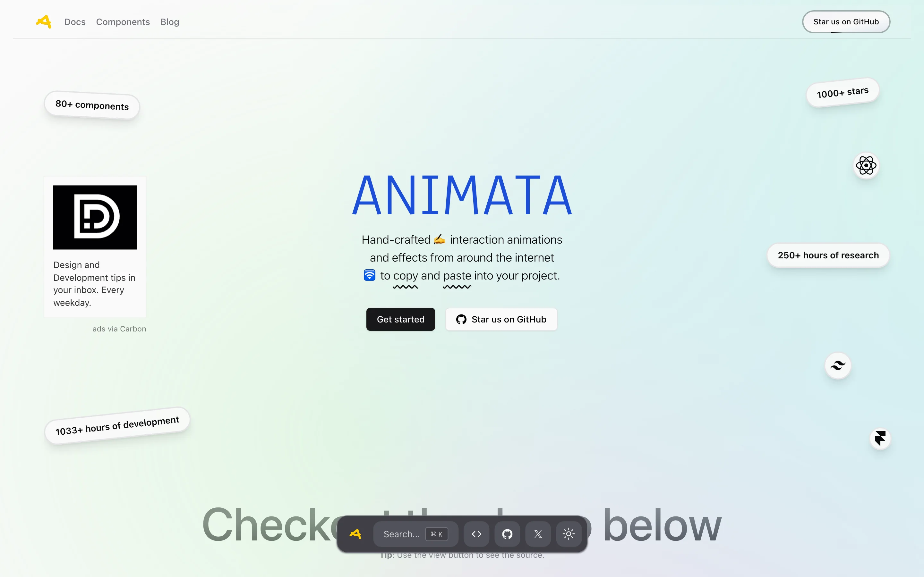Switch to the Blog page
Image resolution: width=924 pixels, height=577 pixels.
point(169,22)
